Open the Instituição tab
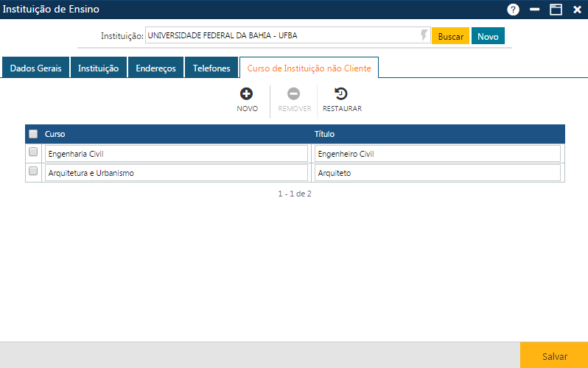 pos(99,68)
